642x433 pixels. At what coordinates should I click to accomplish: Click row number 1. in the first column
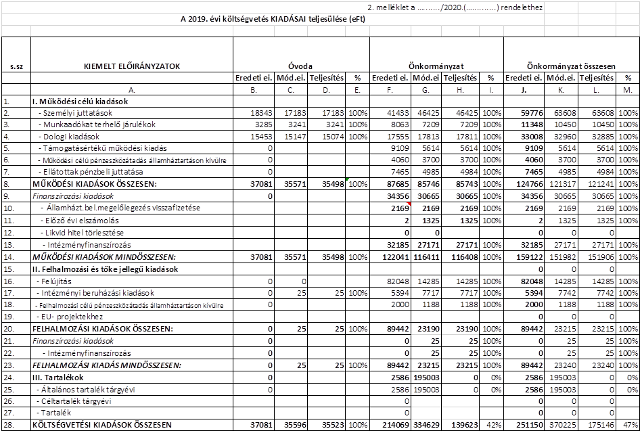point(9,102)
